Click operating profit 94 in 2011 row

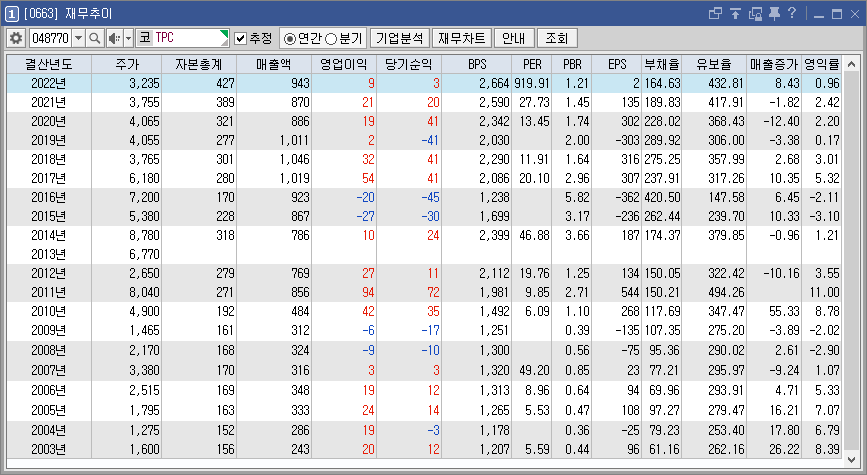(x=368, y=292)
